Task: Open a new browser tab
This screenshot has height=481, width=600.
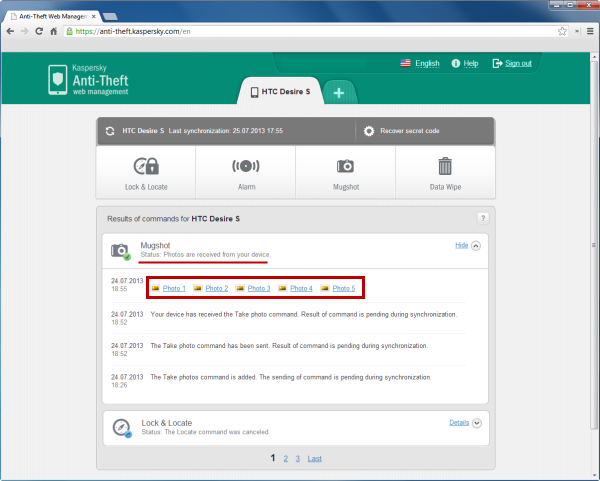Action: 110,16
